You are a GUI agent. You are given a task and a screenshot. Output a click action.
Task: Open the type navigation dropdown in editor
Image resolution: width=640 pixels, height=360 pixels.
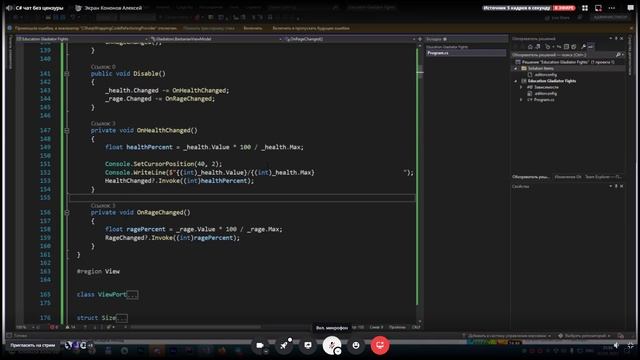(216, 39)
